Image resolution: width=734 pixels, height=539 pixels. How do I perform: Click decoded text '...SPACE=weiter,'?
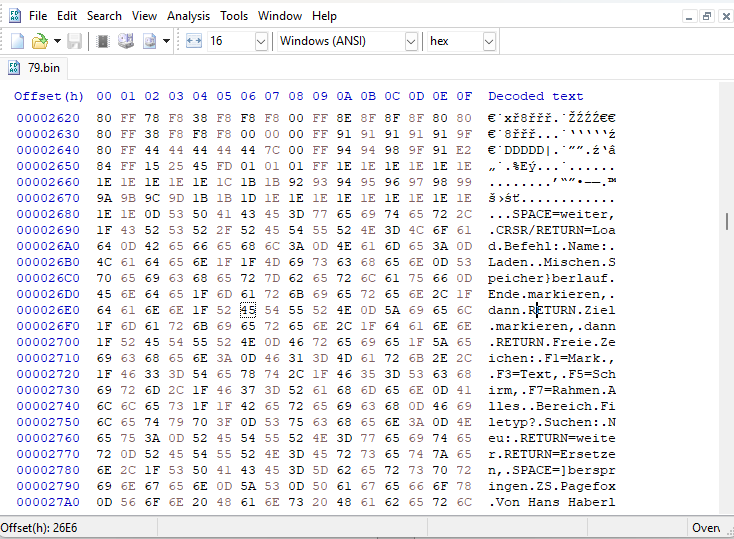(551, 214)
